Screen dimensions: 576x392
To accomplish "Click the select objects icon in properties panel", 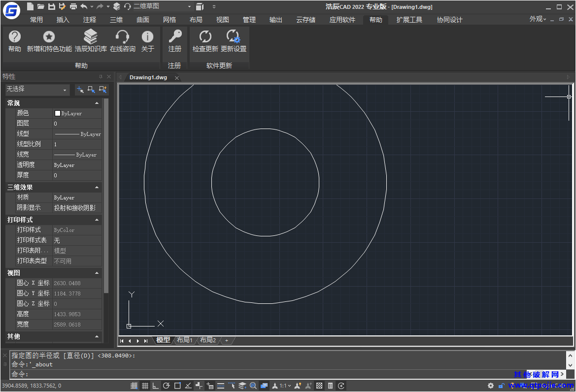I will tap(91, 89).
